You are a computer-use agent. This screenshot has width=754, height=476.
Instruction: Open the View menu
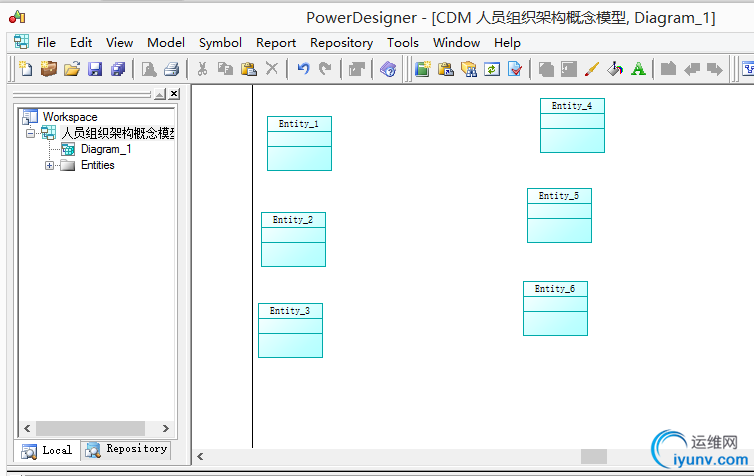[119, 43]
